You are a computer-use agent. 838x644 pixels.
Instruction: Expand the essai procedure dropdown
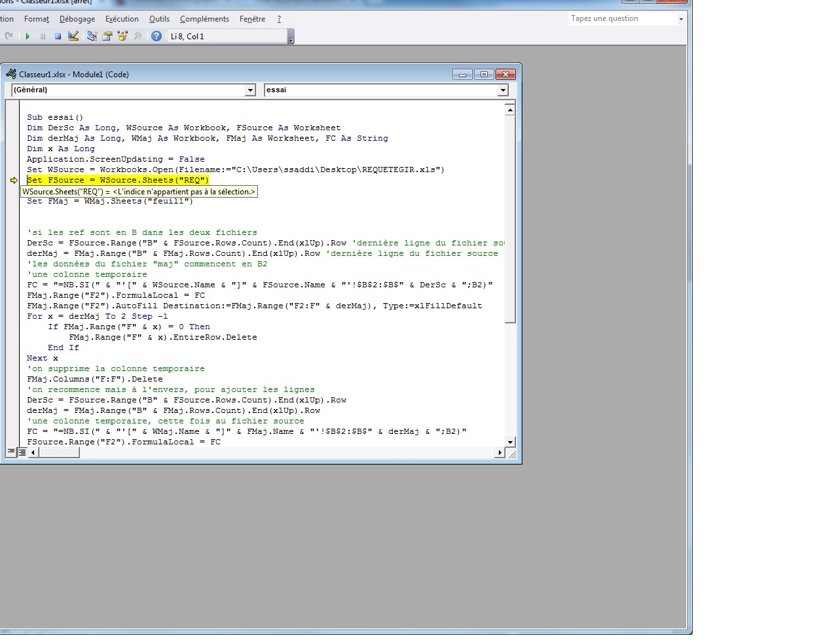point(503,90)
